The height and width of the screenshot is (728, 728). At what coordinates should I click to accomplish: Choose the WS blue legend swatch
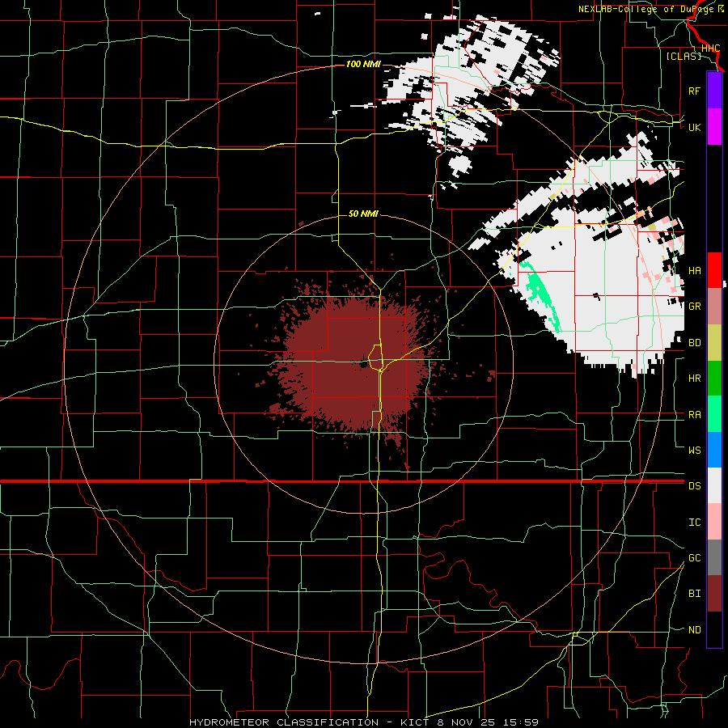tap(714, 450)
